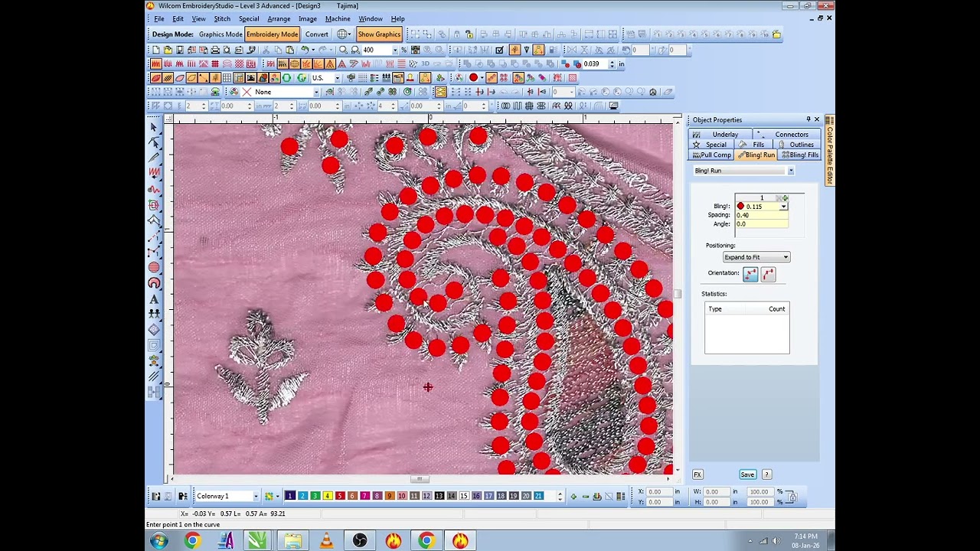Click the lock proportions icon by percentages
This screenshot has height=551, width=980.
tap(792, 497)
